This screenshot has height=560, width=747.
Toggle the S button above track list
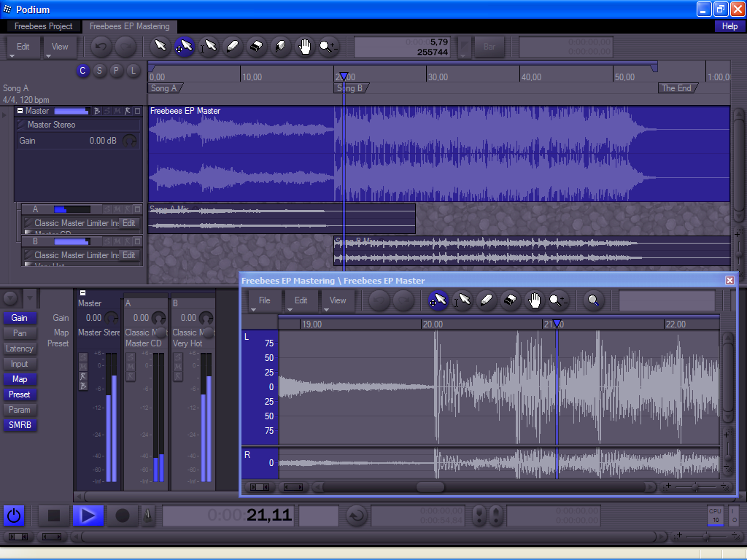99,71
